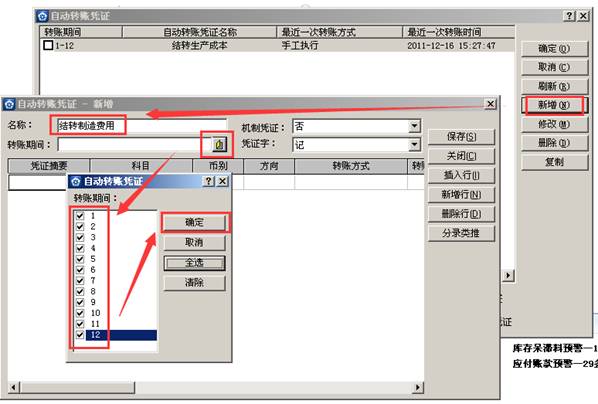Click the right scroll arrow of the entry grid
The height and width of the screenshot is (404, 598).
[418, 388]
